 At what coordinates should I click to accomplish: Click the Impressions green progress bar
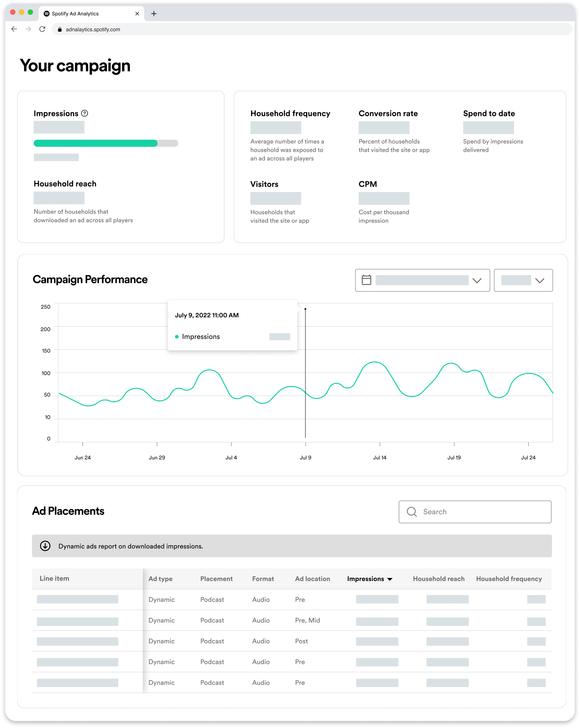coord(95,143)
